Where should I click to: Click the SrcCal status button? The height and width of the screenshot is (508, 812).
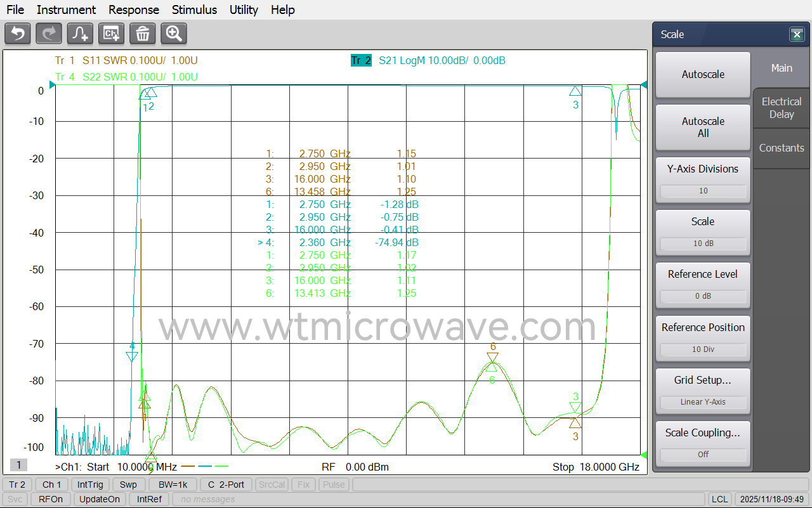[272, 485]
